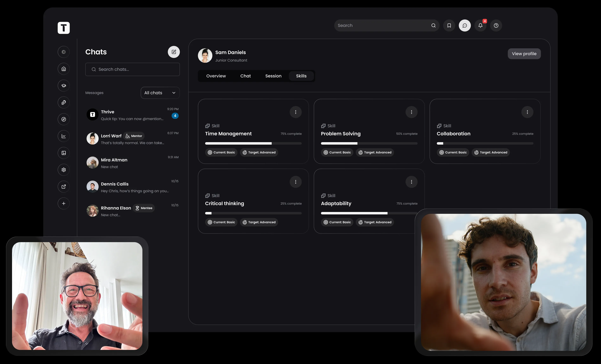This screenshot has width=601, height=364.
Task: Open graduation cap learning icon in sidebar
Action: pyautogui.click(x=64, y=85)
